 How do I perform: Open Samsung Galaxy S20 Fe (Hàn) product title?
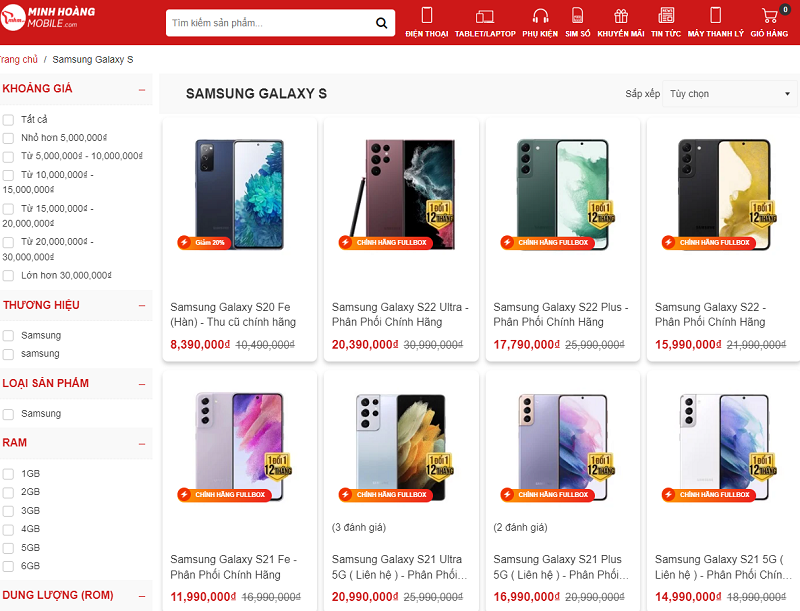coord(233,315)
